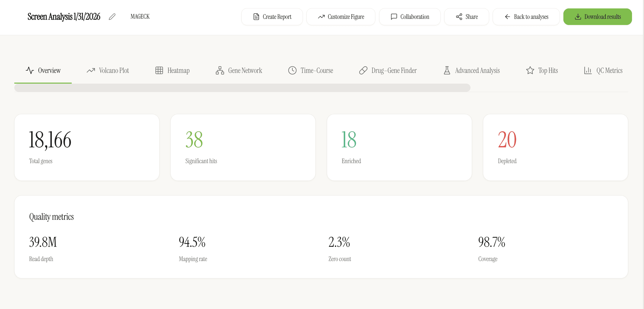Viewport: 644px width, 309px height.
Task: Click the Back to analyses arrow icon
Action: pyautogui.click(x=507, y=17)
